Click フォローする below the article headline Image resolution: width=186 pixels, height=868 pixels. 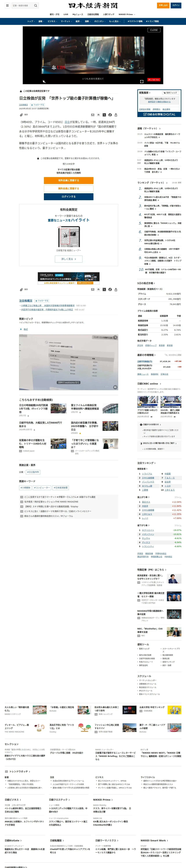tap(38, 105)
